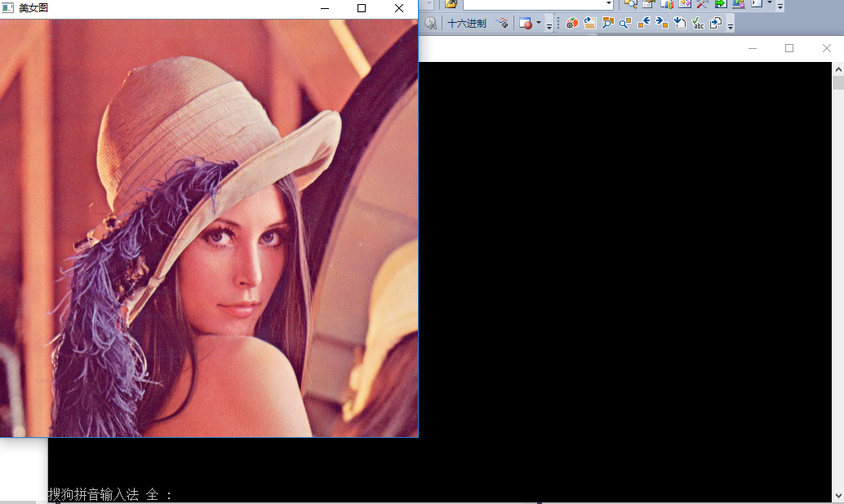Screen dimensions: 844x504
Task: Expand top toolbar overflow options arrow
Action: click(780, 6)
